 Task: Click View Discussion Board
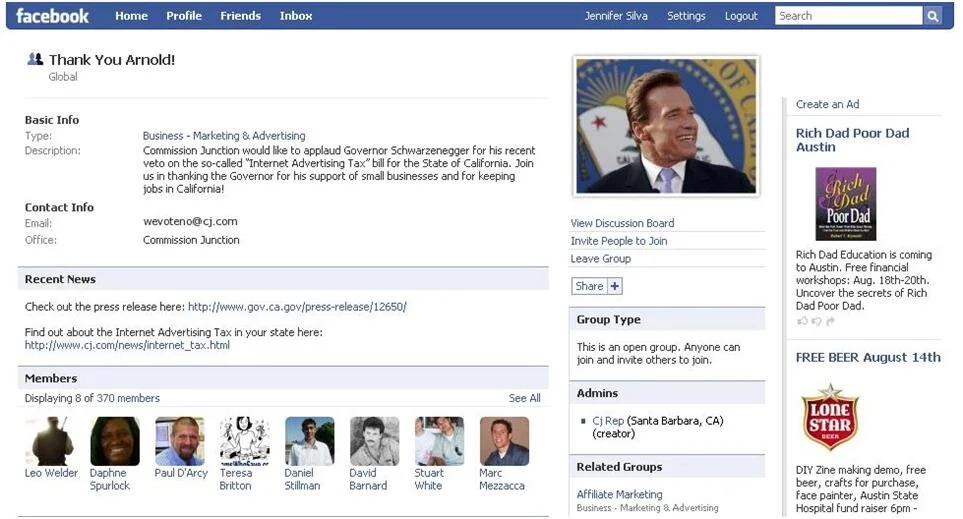pyautogui.click(x=622, y=223)
